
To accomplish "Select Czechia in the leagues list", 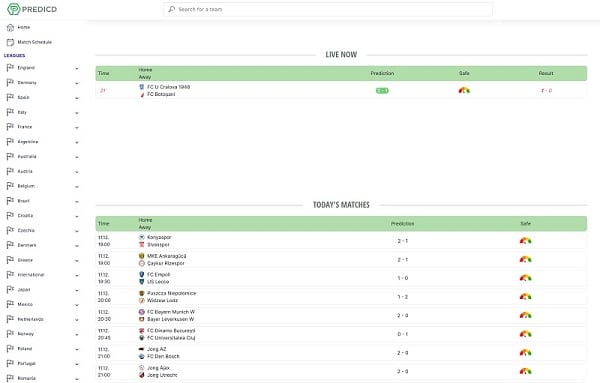I will pyautogui.click(x=26, y=230).
